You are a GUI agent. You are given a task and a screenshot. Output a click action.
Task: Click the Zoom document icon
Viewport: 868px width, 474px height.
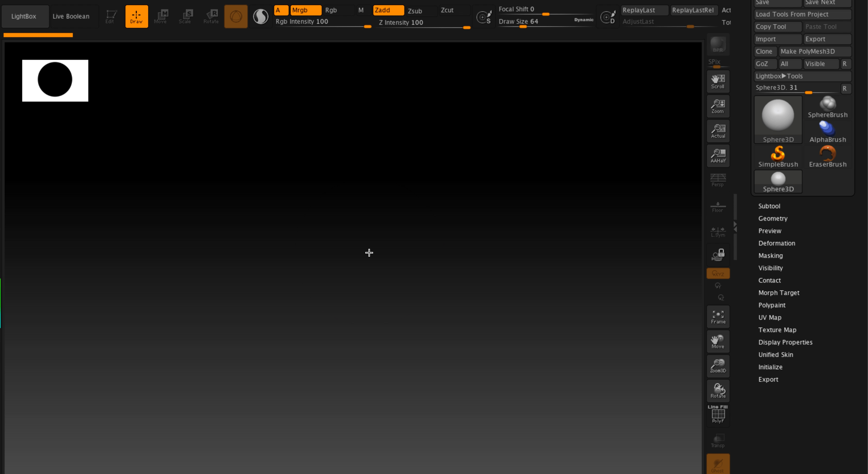click(x=718, y=107)
